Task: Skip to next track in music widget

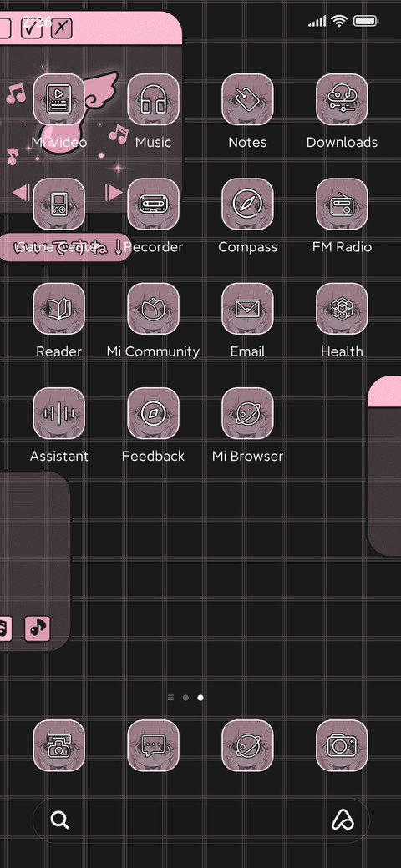Action: (x=114, y=193)
